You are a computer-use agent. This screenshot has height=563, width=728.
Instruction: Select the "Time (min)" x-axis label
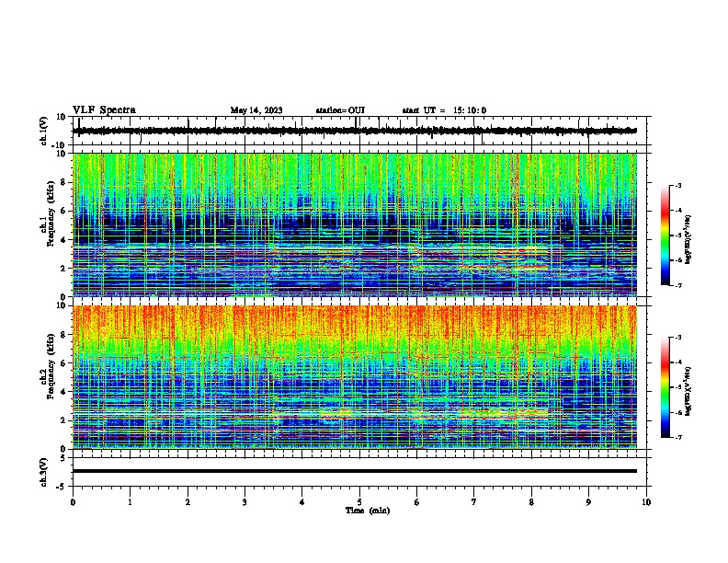pyautogui.click(x=368, y=511)
